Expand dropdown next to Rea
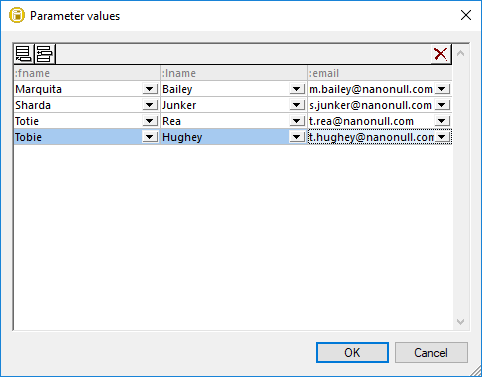The width and height of the screenshot is (482, 377). [x=296, y=121]
